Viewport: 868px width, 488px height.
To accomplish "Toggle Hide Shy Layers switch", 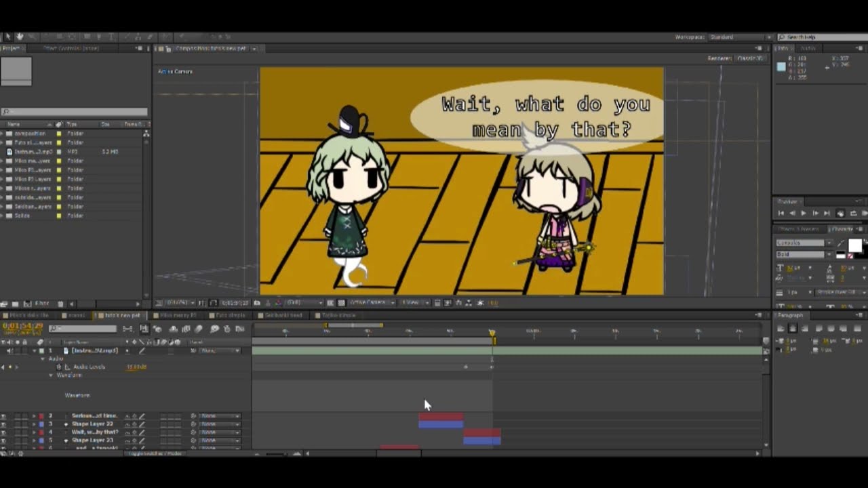I will pyautogui.click(x=173, y=329).
